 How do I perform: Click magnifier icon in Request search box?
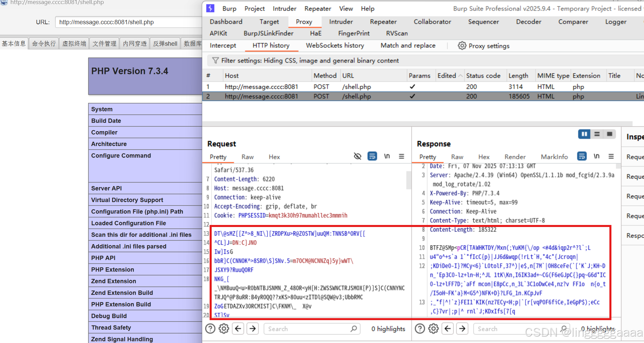pos(353,329)
